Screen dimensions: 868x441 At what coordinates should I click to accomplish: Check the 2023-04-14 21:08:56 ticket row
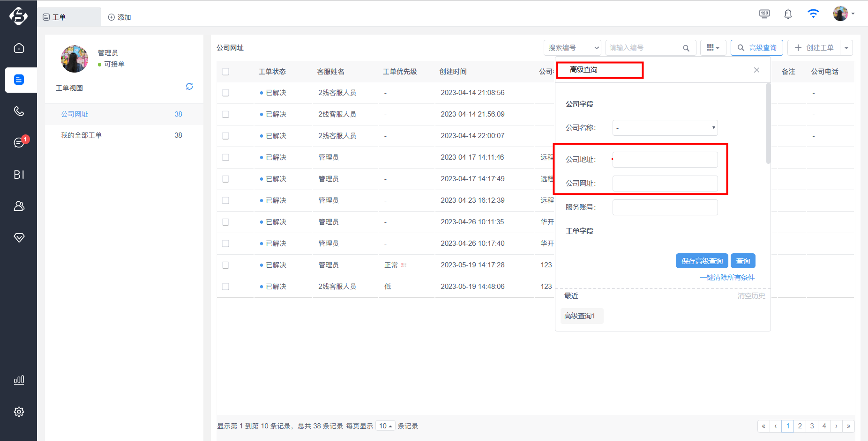pyautogui.click(x=225, y=93)
